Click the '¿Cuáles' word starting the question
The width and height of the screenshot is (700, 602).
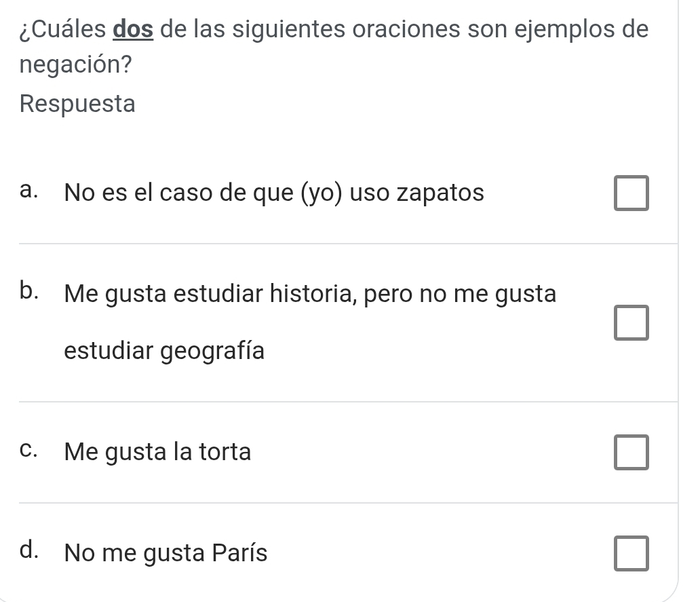click(62, 30)
